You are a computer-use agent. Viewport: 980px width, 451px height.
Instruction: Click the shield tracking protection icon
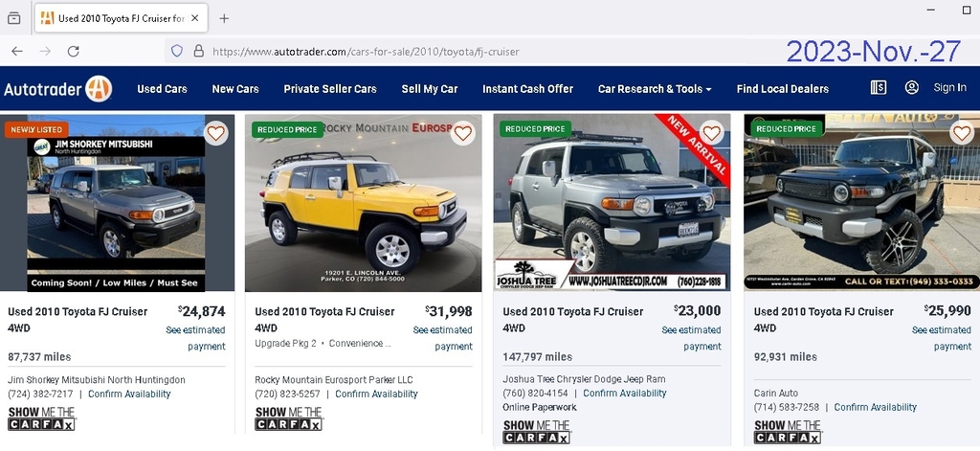tap(177, 52)
